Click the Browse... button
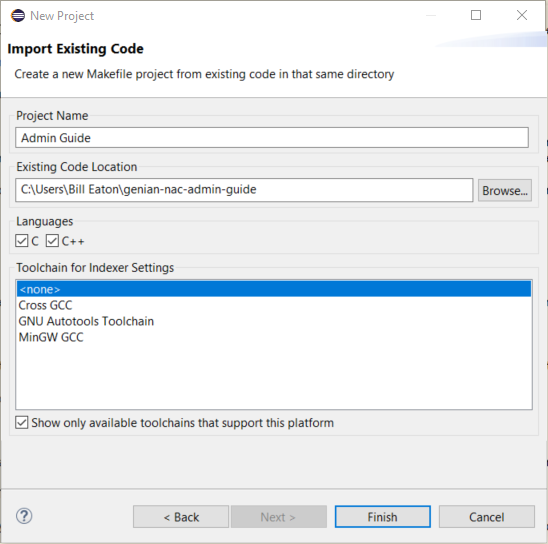Viewport: 548px width, 544px height. point(505,190)
